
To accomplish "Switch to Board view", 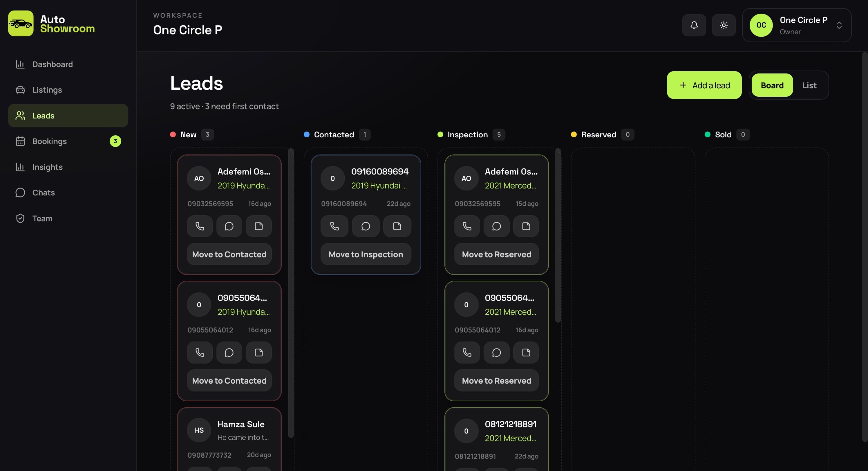I will click(x=772, y=85).
